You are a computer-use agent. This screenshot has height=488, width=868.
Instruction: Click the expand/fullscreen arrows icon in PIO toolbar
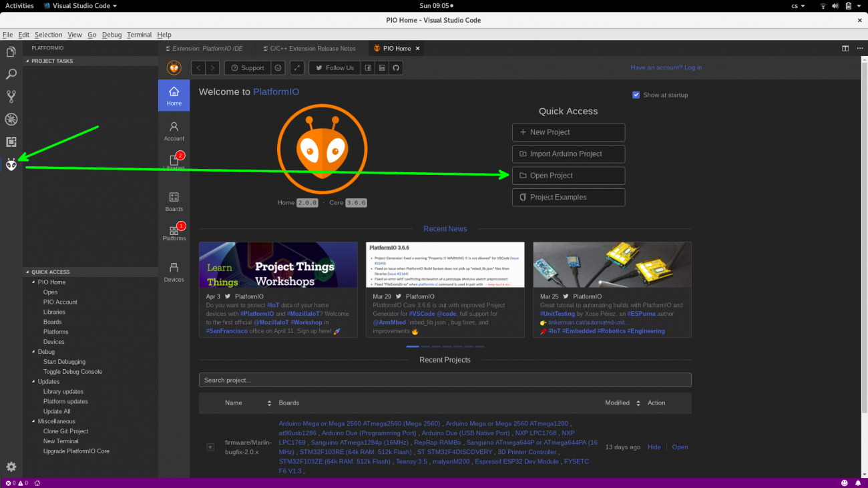coord(297,67)
